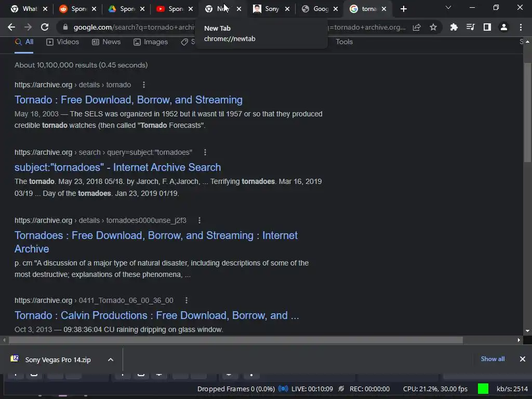Screen dimensions: 532x399
Task: Click the vertical scrollbar down arrow
Action: pyautogui.click(x=527, y=331)
